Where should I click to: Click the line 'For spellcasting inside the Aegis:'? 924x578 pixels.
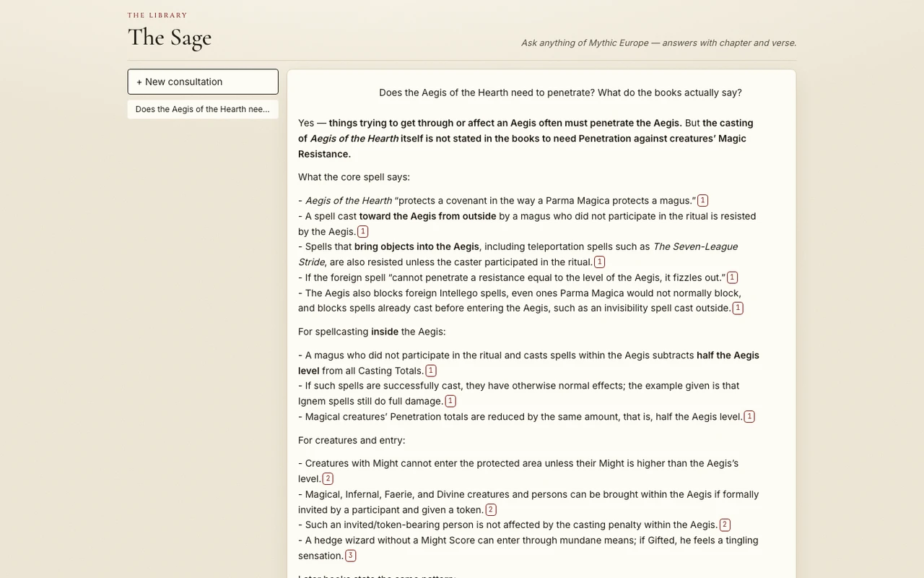coord(372,332)
